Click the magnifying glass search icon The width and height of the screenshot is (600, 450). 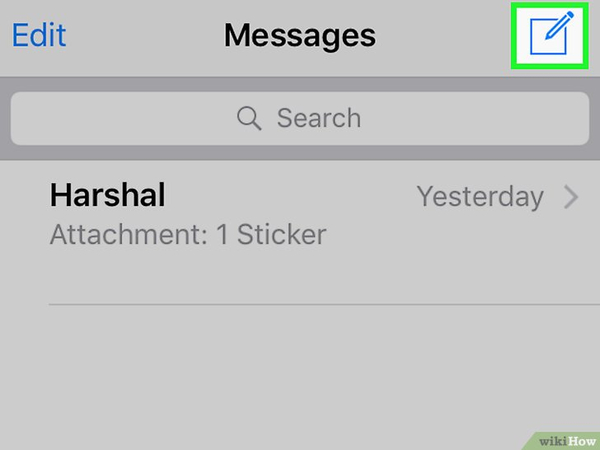(249, 118)
